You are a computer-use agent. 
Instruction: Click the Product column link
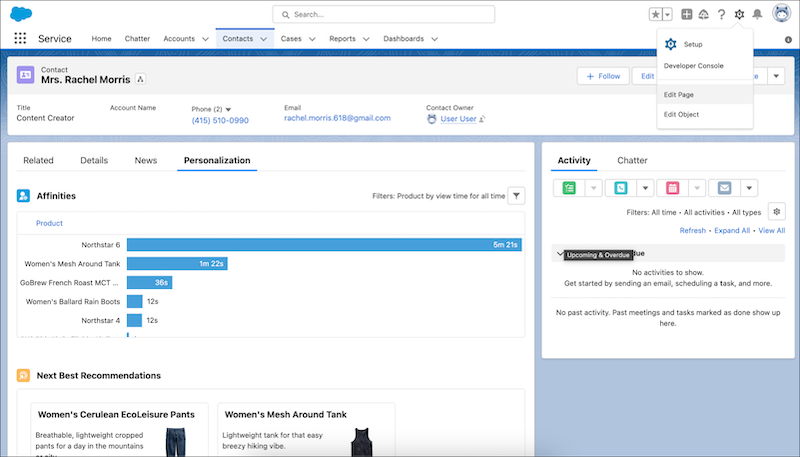[x=49, y=223]
